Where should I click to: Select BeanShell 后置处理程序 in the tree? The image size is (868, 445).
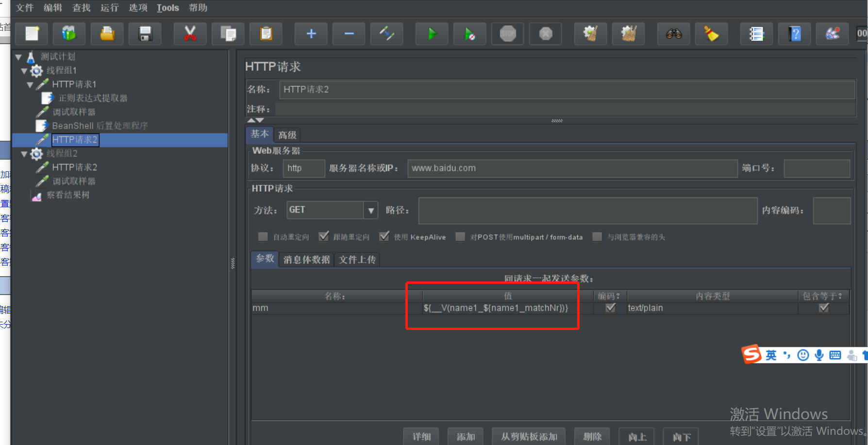coord(100,126)
